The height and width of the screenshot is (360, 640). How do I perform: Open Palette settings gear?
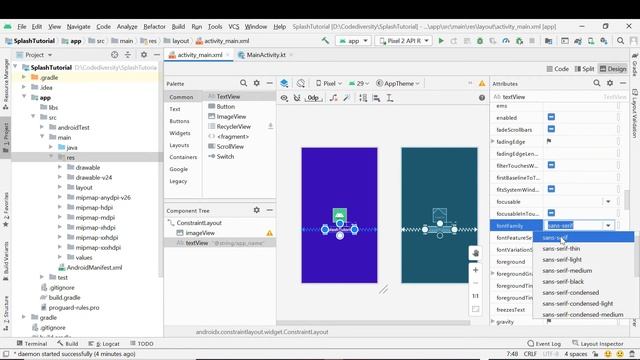256,83
